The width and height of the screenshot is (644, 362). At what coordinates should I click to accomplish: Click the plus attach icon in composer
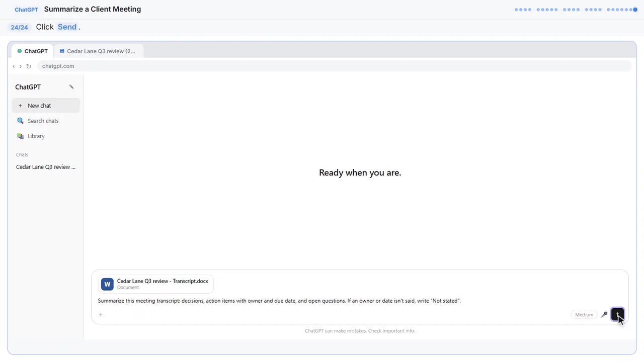click(x=101, y=315)
